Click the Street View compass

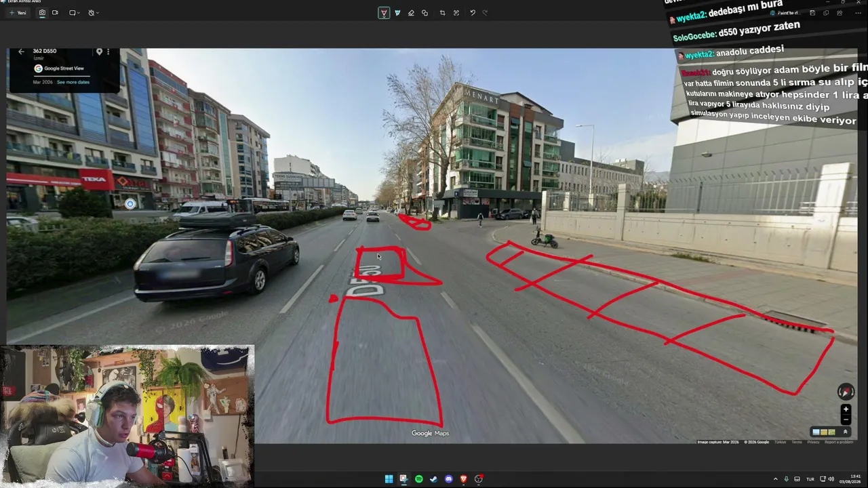coord(846,391)
